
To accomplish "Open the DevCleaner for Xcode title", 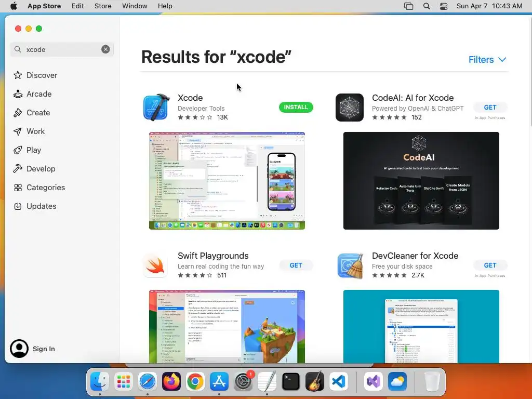I will (x=415, y=256).
